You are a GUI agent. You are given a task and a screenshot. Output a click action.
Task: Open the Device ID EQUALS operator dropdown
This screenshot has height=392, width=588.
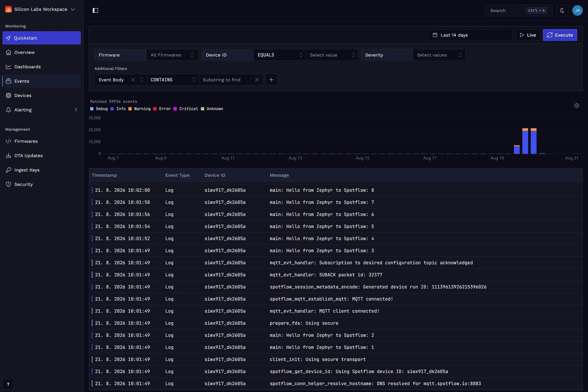[x=280, y=55]
